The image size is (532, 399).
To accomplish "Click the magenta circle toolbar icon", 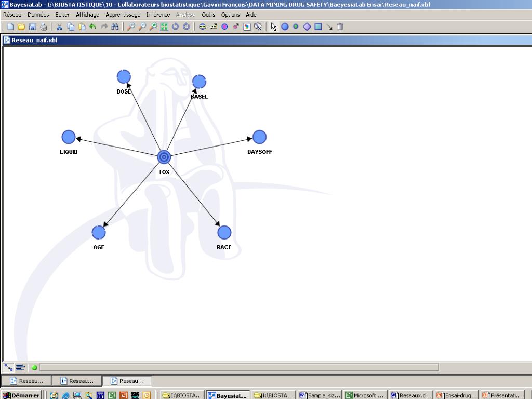I will [x=224, y=26].
